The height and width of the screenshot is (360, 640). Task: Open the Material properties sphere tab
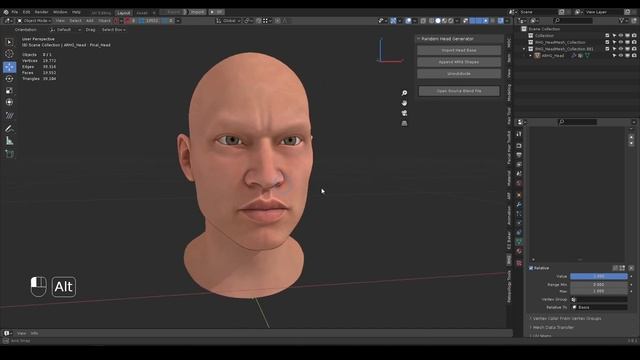519,251
